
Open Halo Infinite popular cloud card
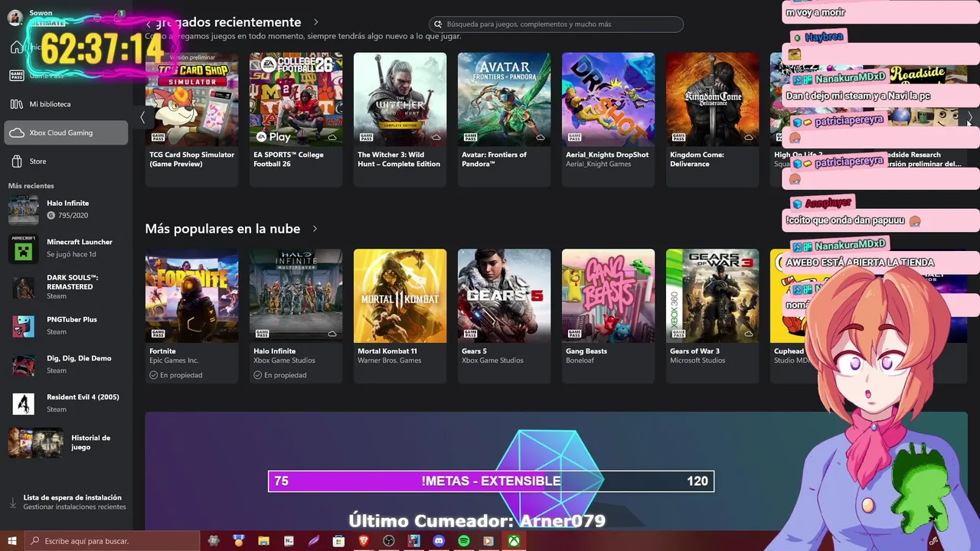pyautogui.click(x=296, y=315)
